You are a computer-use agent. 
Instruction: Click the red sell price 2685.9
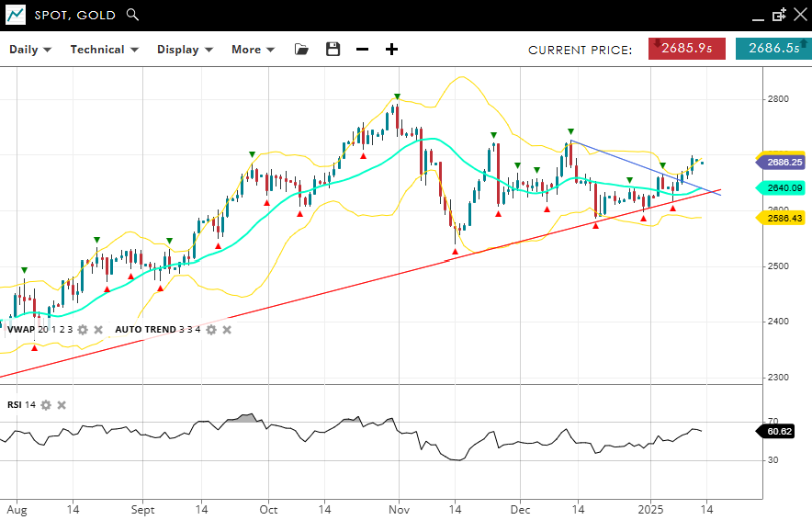[687, 49]
